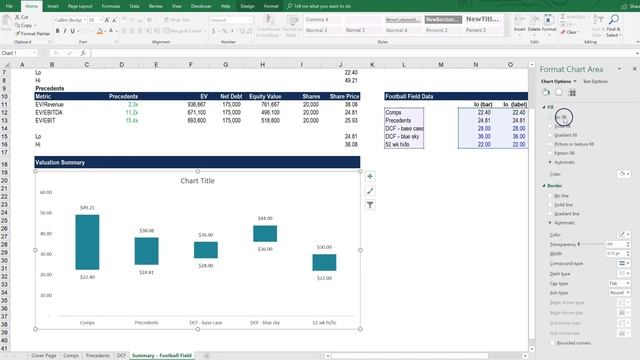
Task: Collapse the Fill section
Action: pyautogui.click(x=544, y=107)
